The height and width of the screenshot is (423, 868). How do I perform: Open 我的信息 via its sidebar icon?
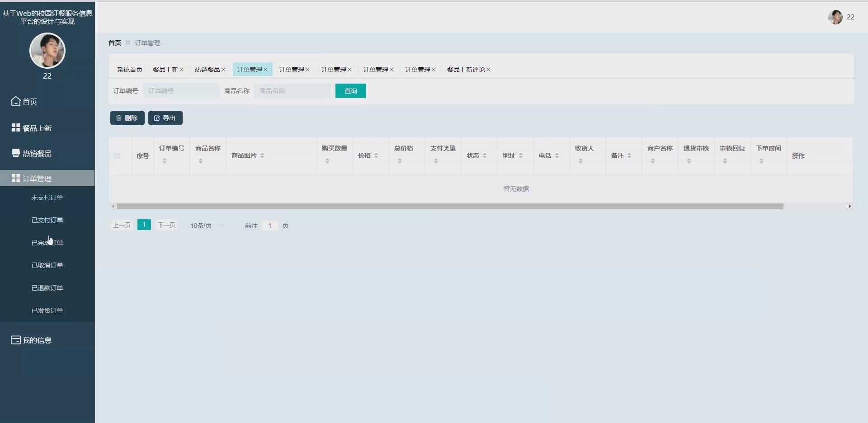click(x=15, y=340)
